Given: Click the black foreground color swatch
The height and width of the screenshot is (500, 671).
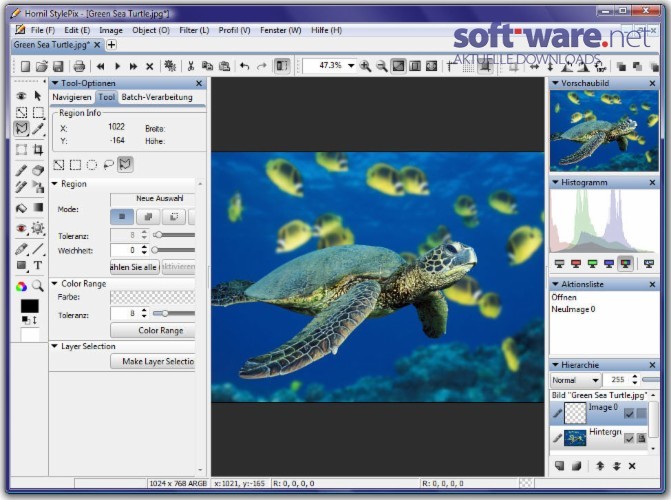Looking at the screenshot, I should 30,306.
